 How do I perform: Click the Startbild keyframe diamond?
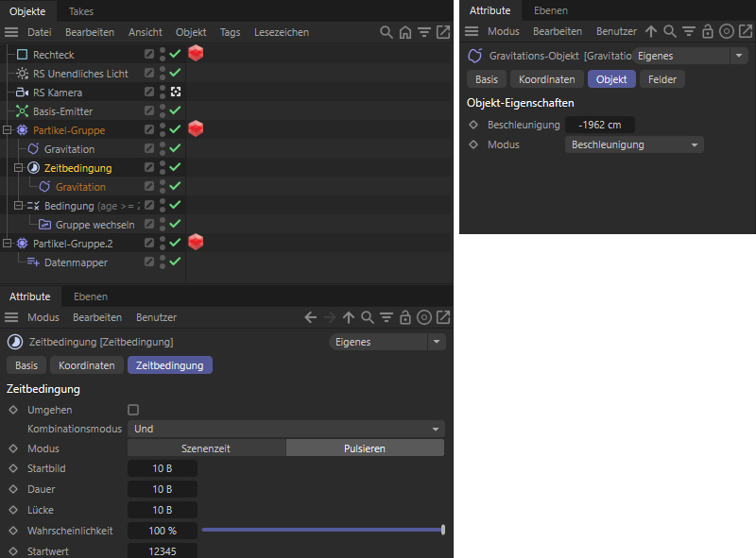[13, 468]
